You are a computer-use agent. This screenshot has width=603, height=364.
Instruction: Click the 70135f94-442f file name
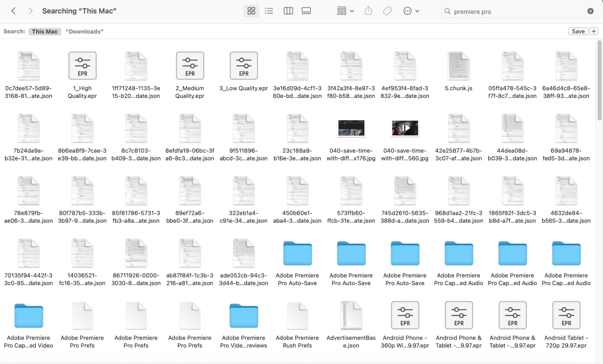[28, 279]
